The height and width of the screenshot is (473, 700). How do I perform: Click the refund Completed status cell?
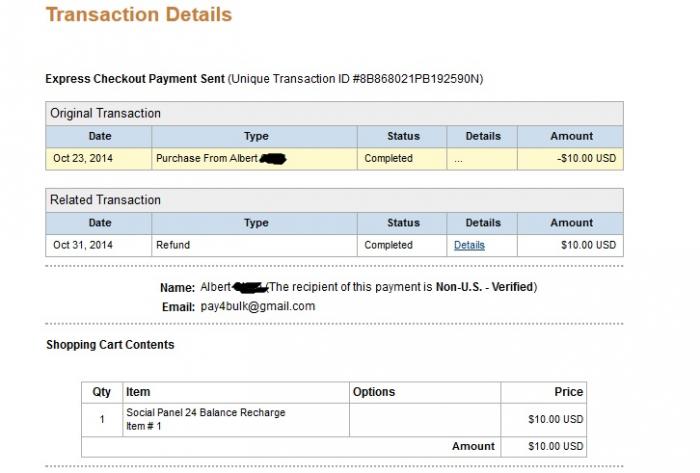tap(402, 245)
